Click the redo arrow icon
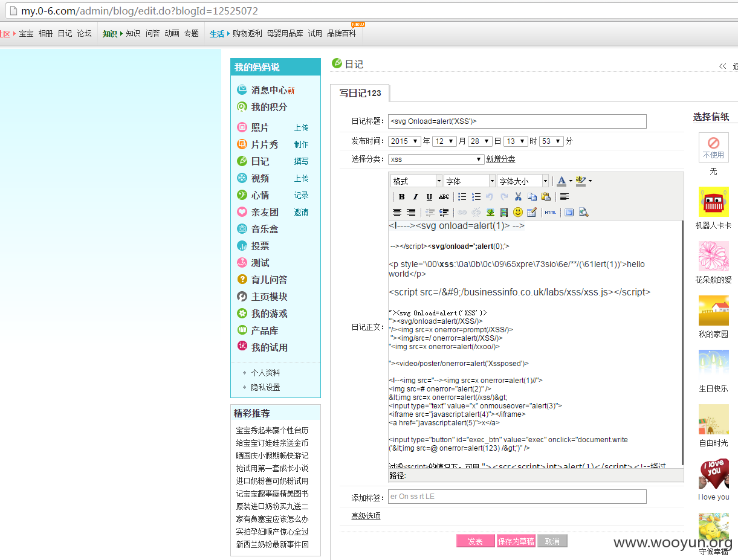This screenshot has height=560, width=738. 504,196
